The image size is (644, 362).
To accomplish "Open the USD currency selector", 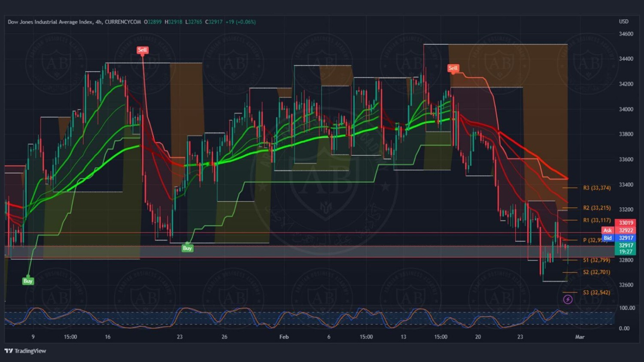I will [x=623, y=21].
